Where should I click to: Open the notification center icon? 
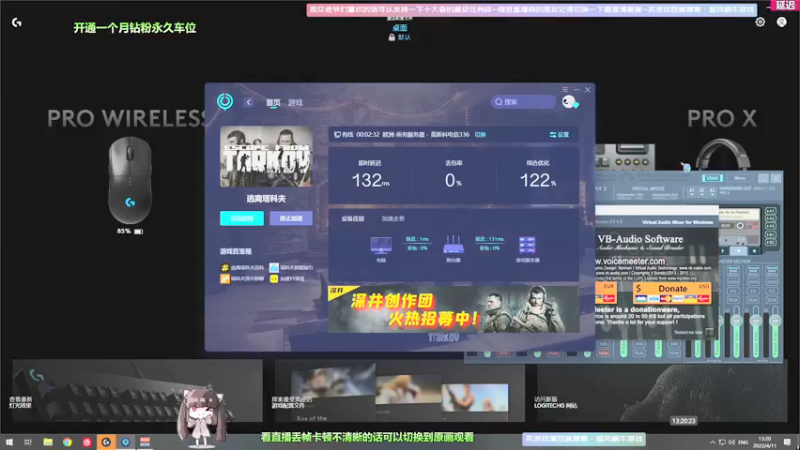click(788, 442)
